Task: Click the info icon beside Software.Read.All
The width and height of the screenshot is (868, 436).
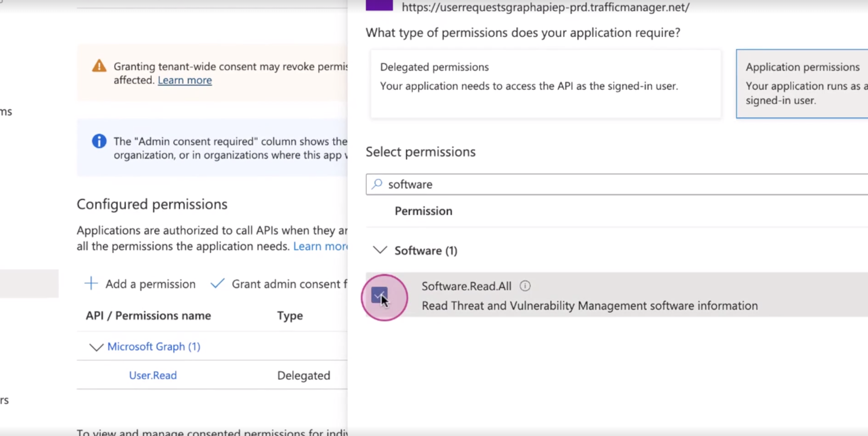Action: pos(525,286)
